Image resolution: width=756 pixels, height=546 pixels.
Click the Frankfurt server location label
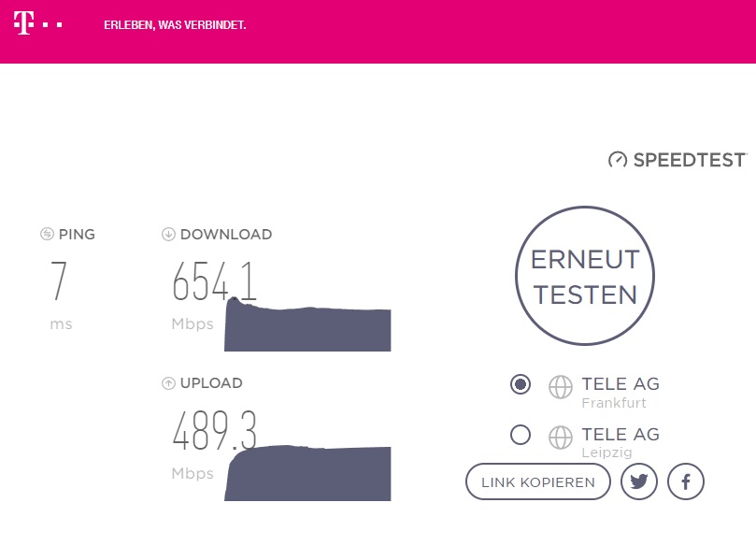coord(614,403)
